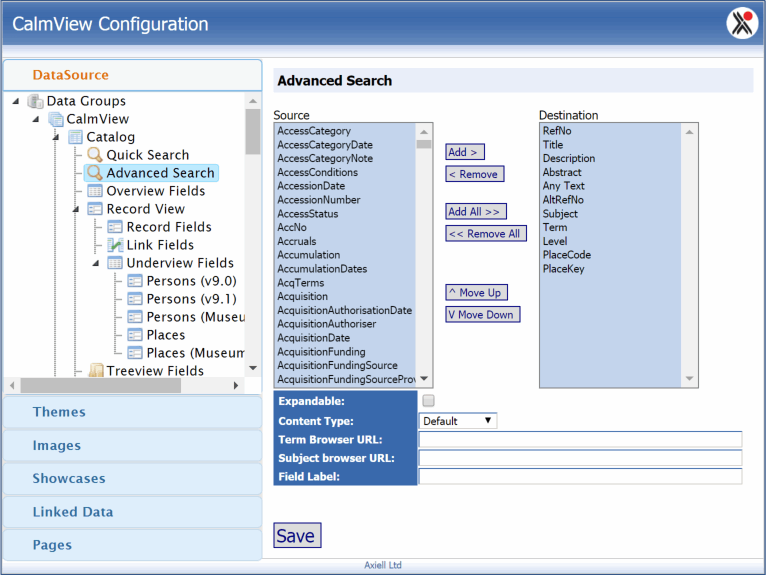Viewport: 766px width, 575px height.
Task: Click the Move Up button
Action: pyautogui.click(x=476, y=293)
